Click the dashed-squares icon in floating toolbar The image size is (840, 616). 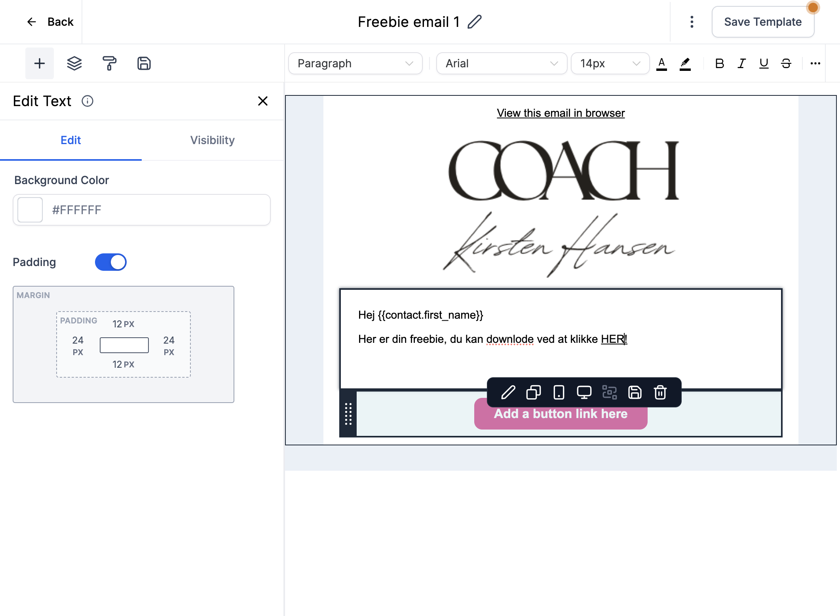tap(610, 392)
